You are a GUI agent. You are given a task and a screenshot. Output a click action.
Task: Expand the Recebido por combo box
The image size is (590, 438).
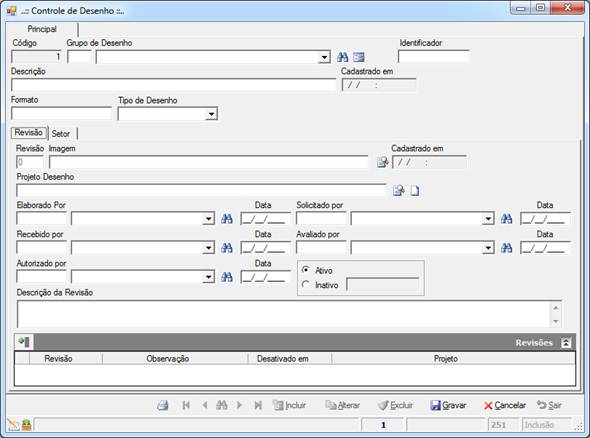tap(208, 248)
